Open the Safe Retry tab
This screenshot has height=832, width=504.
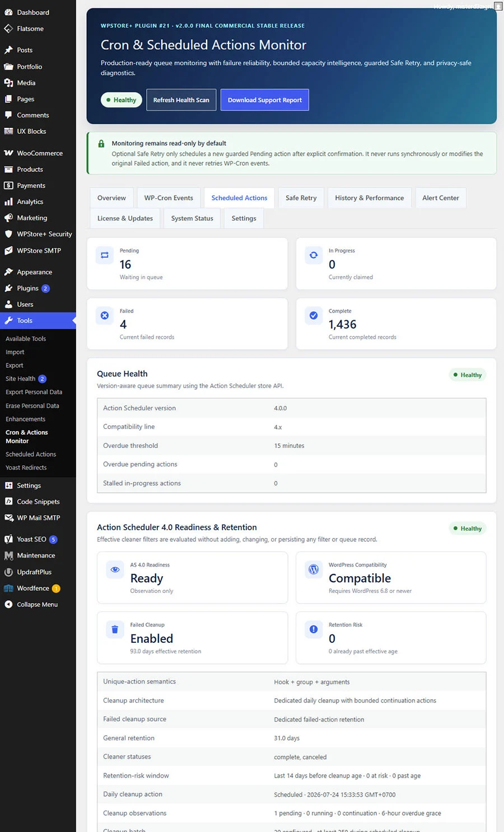pyautogui.click(x=301, y=198)
